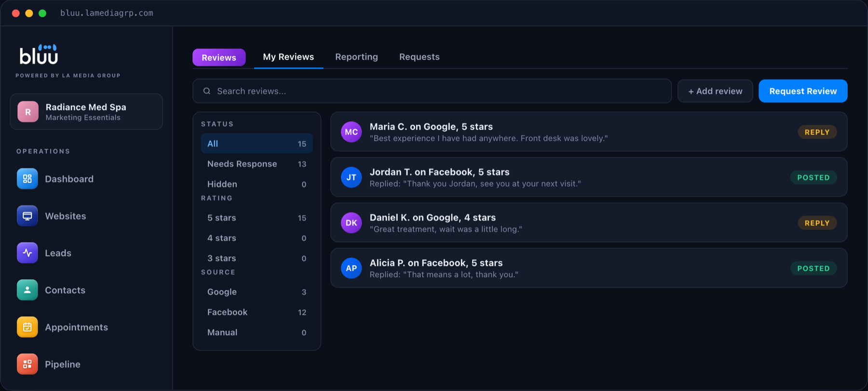Open the Websites monitor icon
Screen dimensions: 868x391
(27, 216)
